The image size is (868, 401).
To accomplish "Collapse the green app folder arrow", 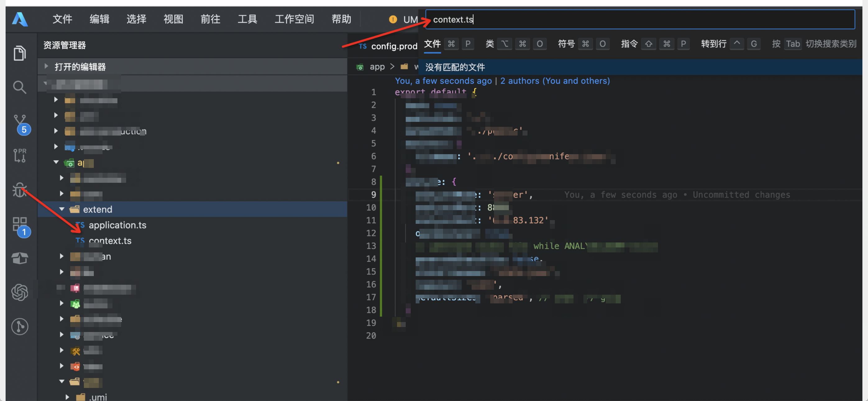I will (x=56, y=162).
